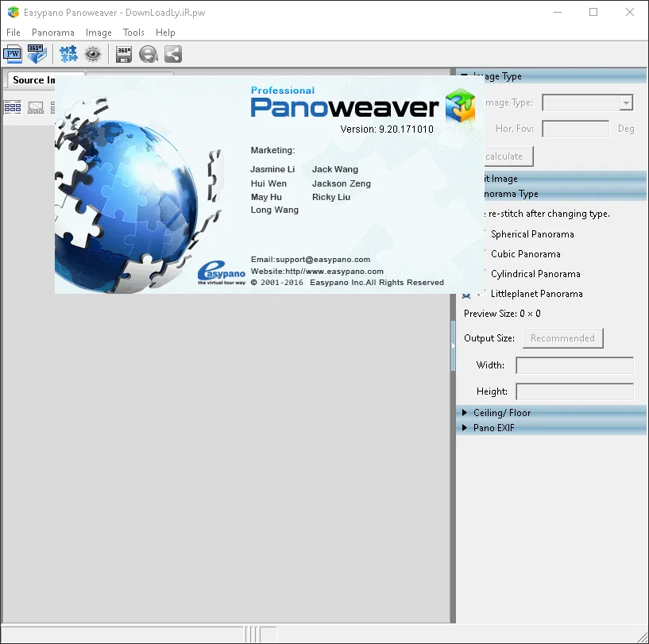Viewport: 649px width, 644px height.
Task: Click the window resize grip in the corner
Action: point(642,638)
